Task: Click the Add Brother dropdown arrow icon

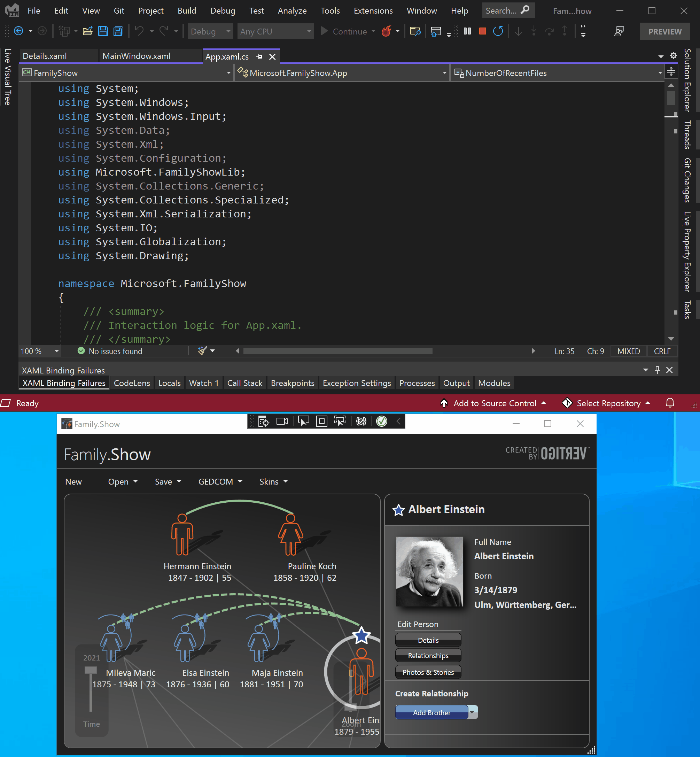Action: click(471, 713)
